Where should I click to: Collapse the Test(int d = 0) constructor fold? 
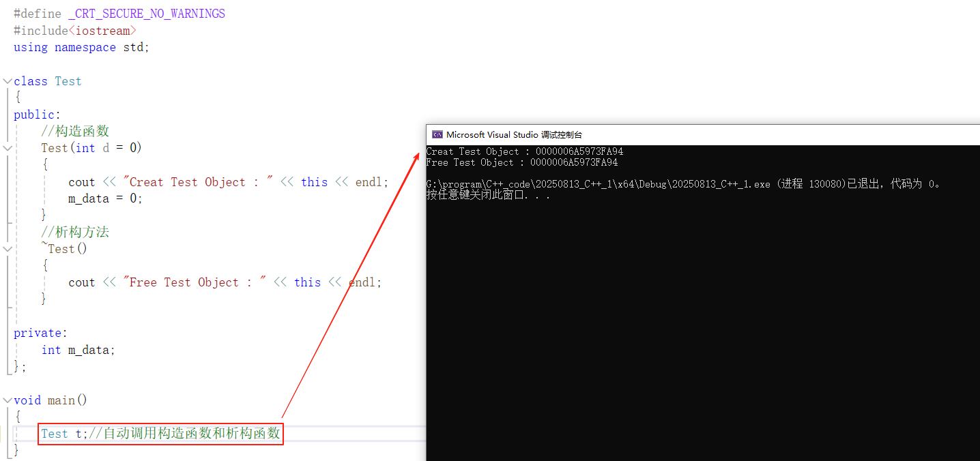[7, 148]
